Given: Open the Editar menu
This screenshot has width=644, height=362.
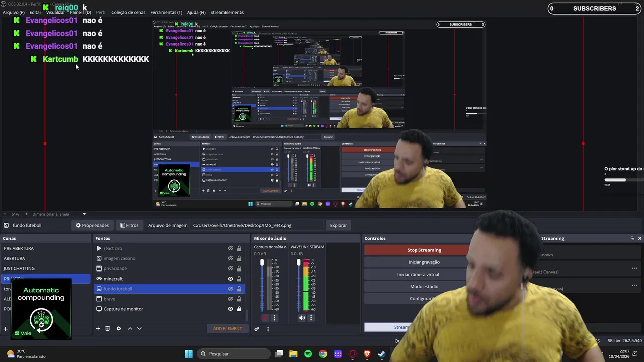Looking at the screenshot, I should point(35,12).
